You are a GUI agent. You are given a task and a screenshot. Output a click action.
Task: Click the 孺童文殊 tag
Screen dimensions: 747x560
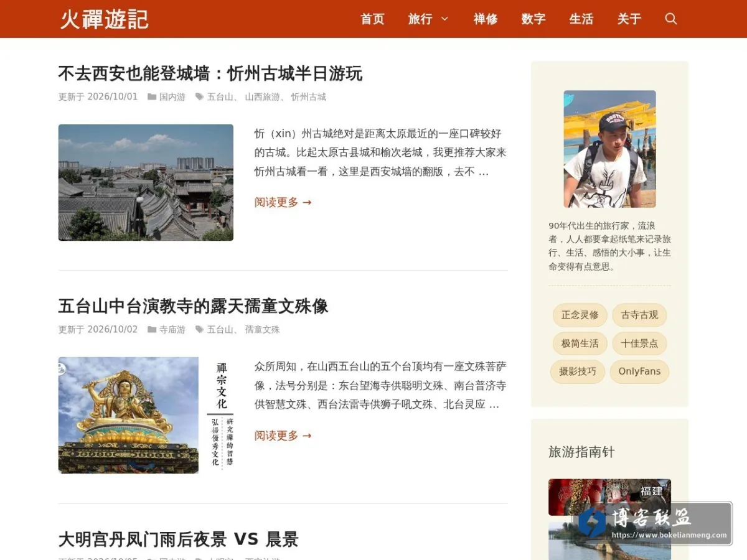coord(262,330)
